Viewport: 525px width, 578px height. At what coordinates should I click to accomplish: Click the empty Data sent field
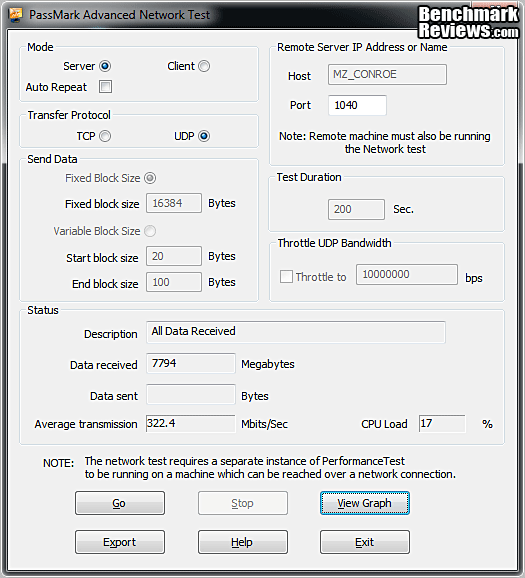point(191,394)
